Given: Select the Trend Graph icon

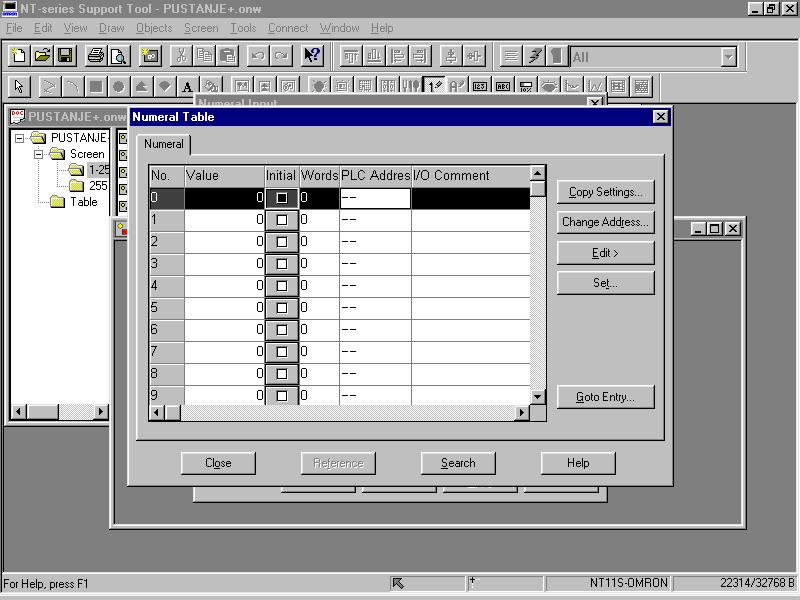Looking at the screenshot, I should (572, 86).
